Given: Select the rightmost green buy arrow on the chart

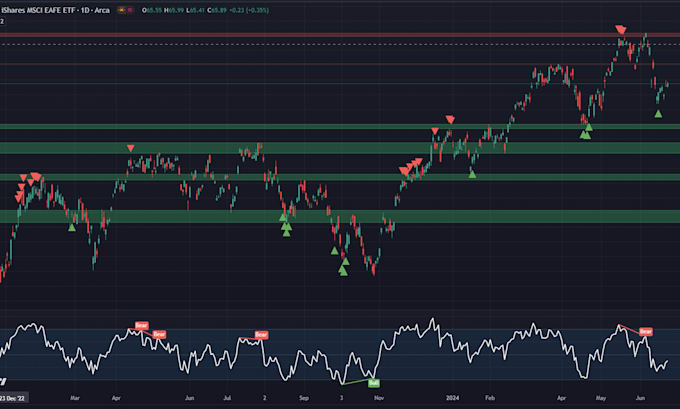Looking at the screenshot, I should (658, 114).
